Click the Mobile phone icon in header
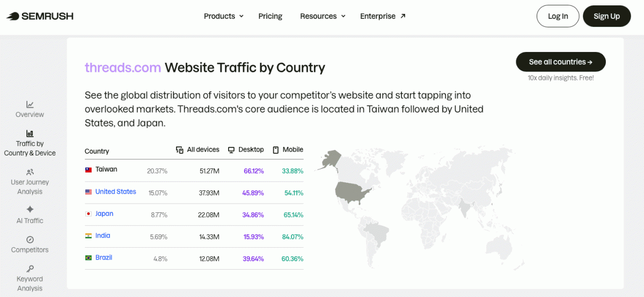 276,150
